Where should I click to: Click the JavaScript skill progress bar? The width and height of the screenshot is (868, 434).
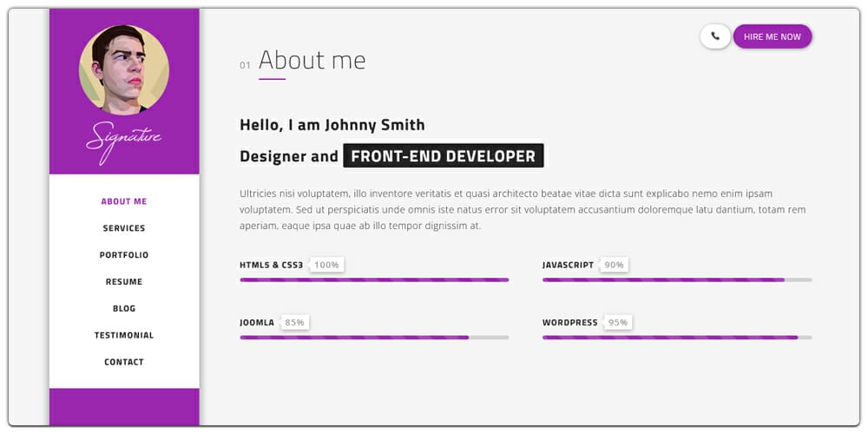[677, 279]
